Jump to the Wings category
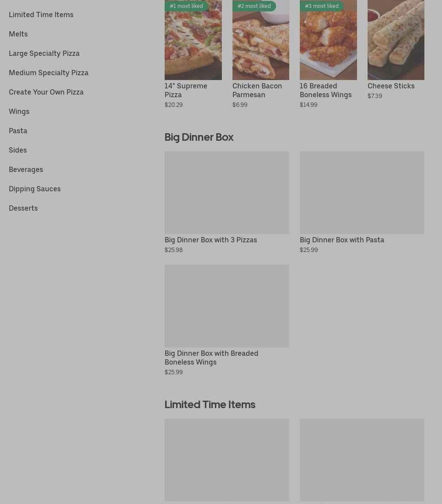 [x=19, y=111]
